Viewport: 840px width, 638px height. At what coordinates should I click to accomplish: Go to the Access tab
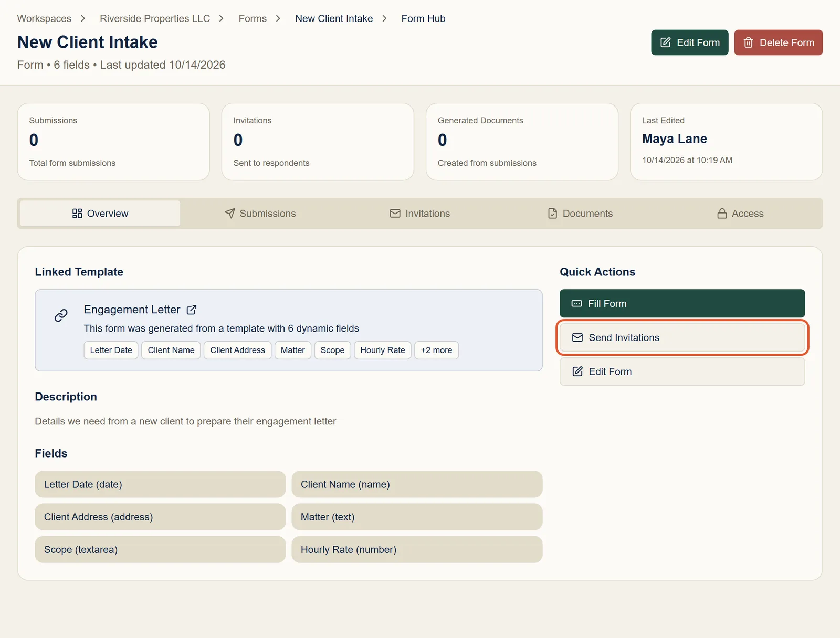(740, 214)
